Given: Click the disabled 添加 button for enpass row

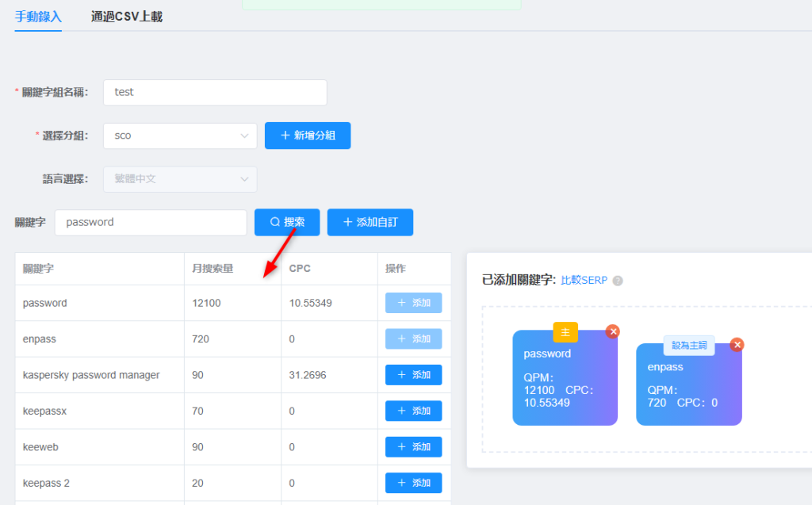Looking at the screenshot, I should tap(413, 339).
